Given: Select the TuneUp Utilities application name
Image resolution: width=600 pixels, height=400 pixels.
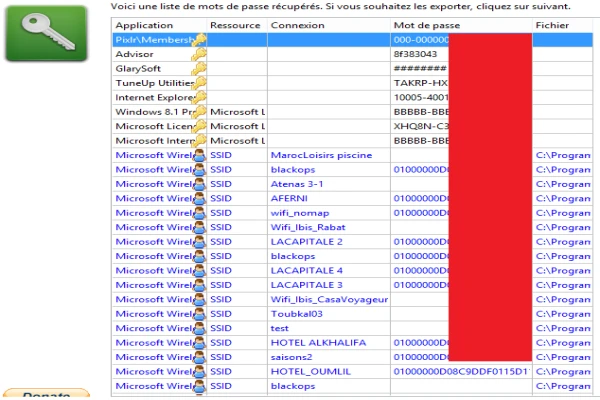Looking at the screenshot, I should point(154,83).
